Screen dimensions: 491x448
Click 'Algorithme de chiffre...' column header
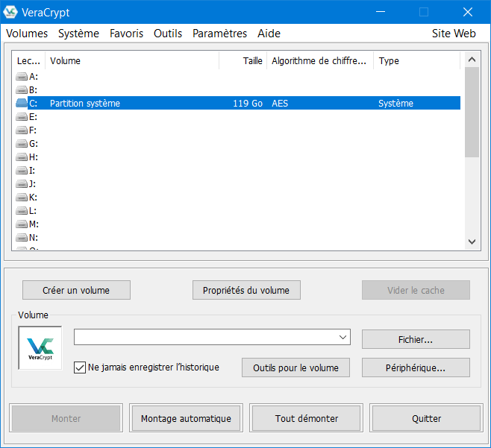coord(320,60)
